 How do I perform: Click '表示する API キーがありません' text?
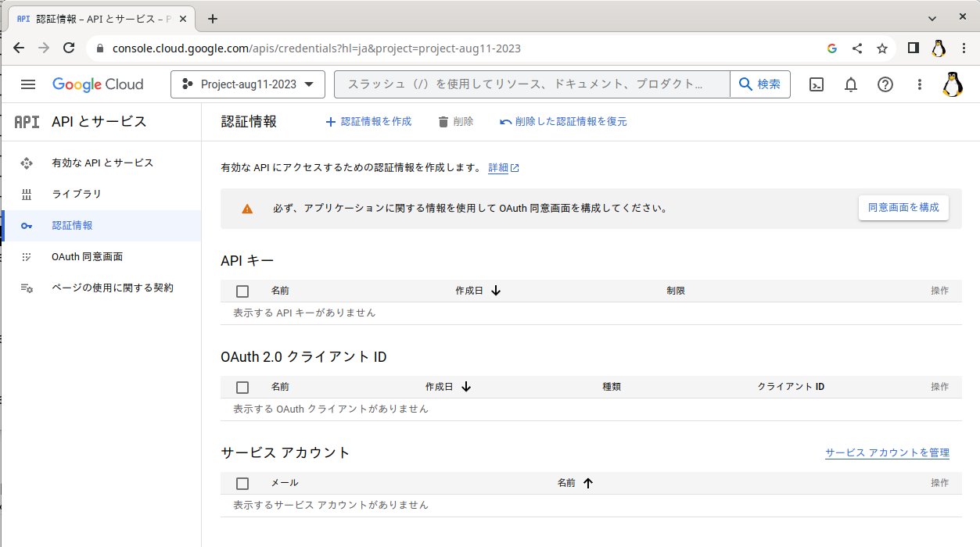[304, 313]
